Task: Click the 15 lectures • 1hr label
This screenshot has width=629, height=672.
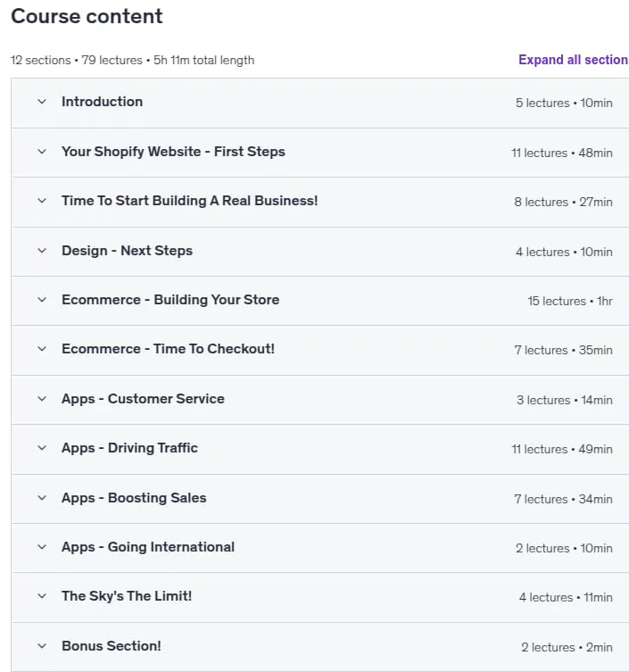Action: click(x=570, y=302)
